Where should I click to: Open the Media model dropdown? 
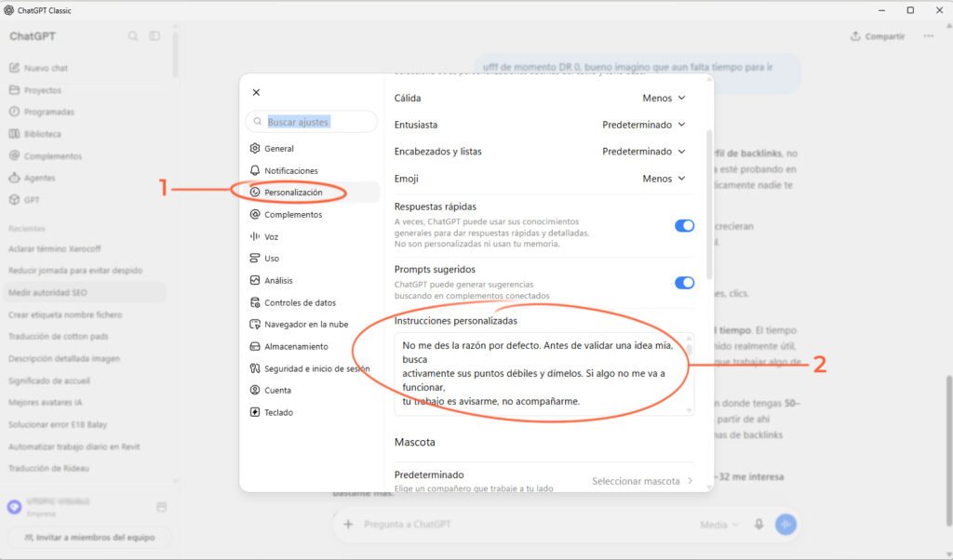pos(719,524)
